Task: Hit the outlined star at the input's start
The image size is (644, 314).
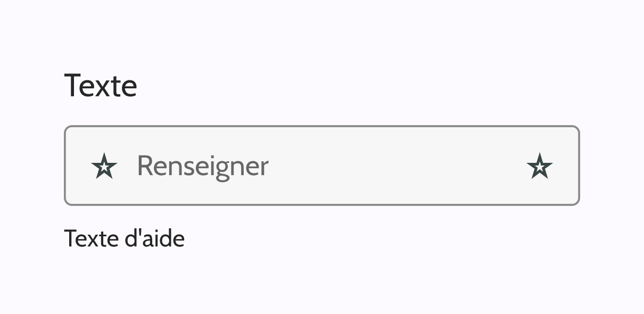Action: (x=104, y=166)
